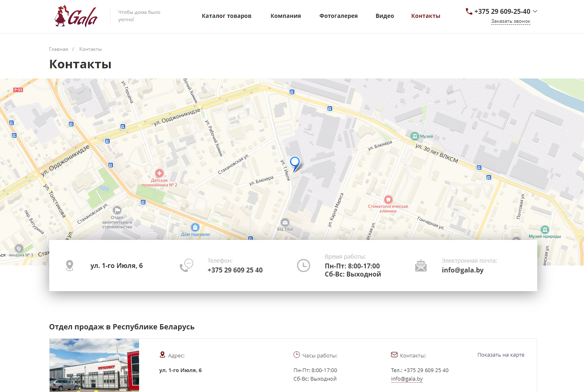Click address ул. 1-го Июля, 6 in card
This screenshot has height=392, width=584.
(x=117, y=266)
